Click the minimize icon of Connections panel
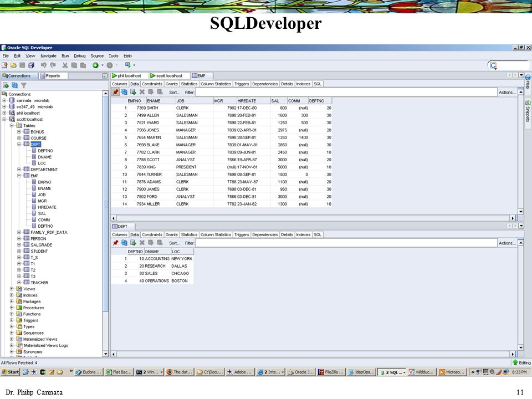Screen dimensions: 532x399 pos(105,76)
